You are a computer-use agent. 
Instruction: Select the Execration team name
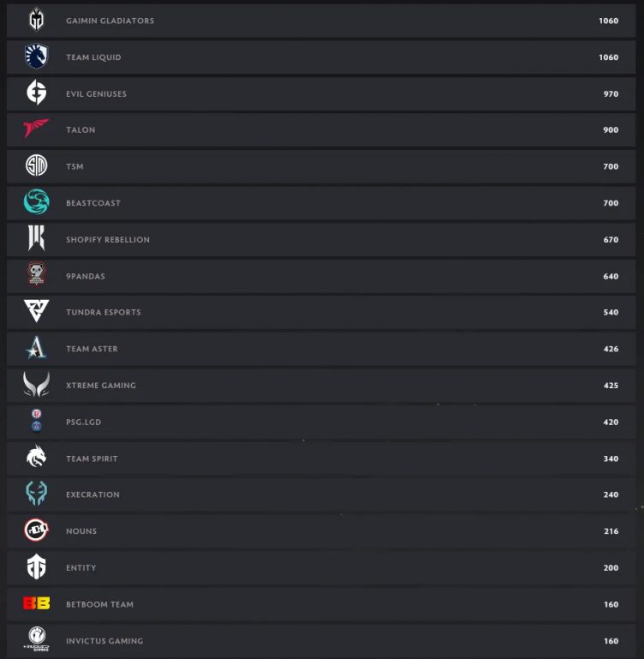click(x=92, y=494)
